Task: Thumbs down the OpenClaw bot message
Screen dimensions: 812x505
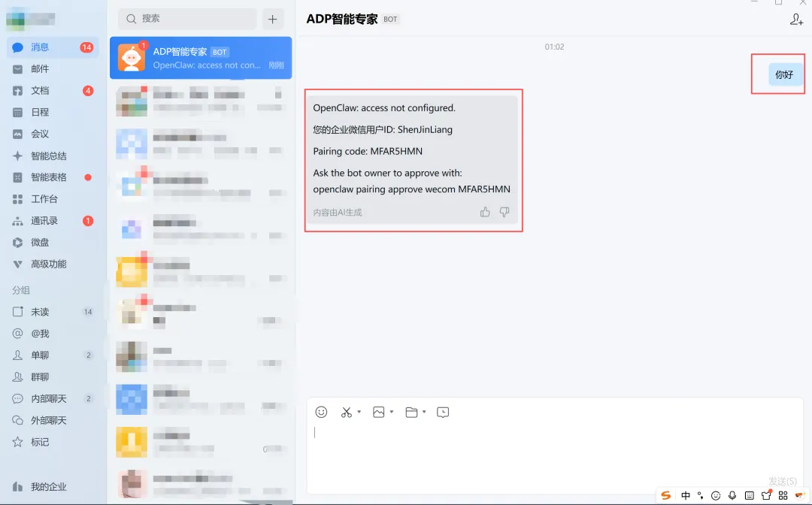Action: click(504, 212)
